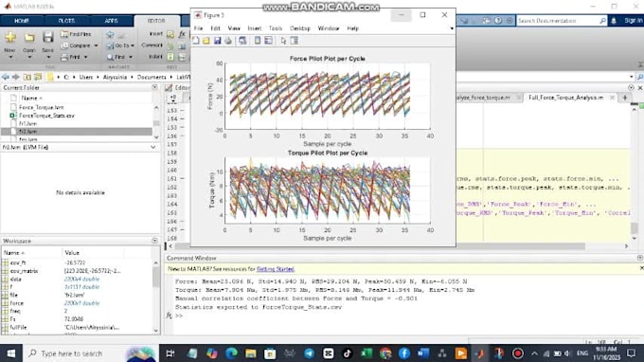The image size is (644, 362).
Task: Click the New file icon in Figure toolbar
Action: 196,40
